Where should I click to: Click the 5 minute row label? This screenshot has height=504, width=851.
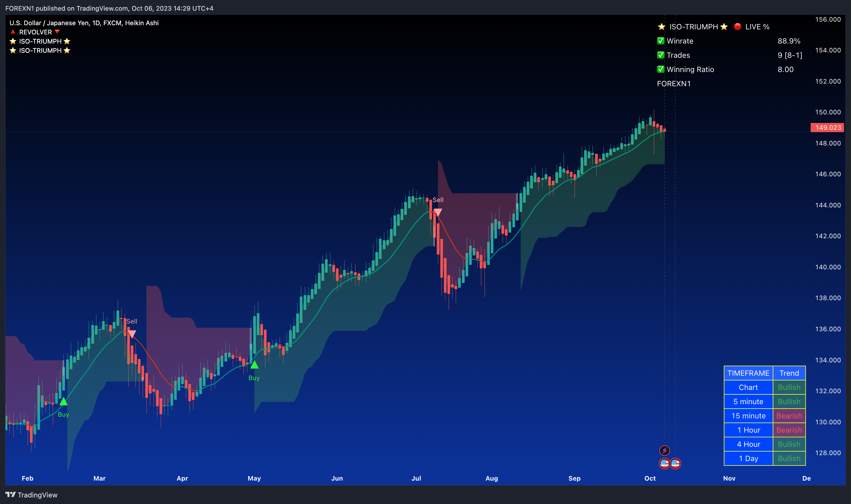[748, 401]
